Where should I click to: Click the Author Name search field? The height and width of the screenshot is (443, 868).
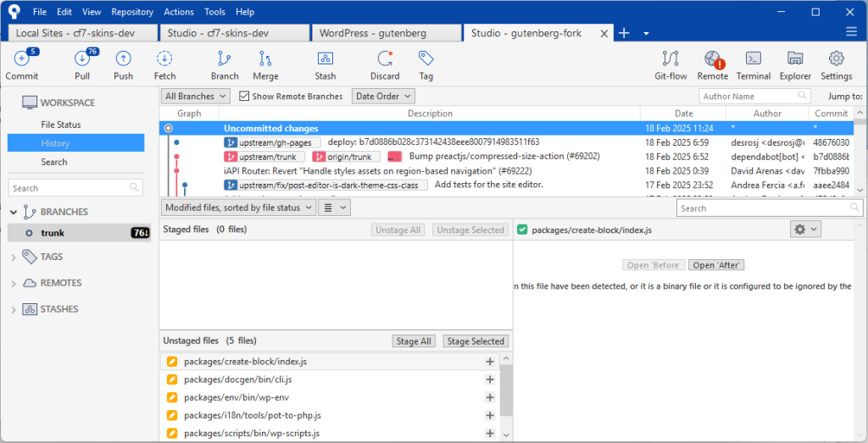[x=753, y=97]
